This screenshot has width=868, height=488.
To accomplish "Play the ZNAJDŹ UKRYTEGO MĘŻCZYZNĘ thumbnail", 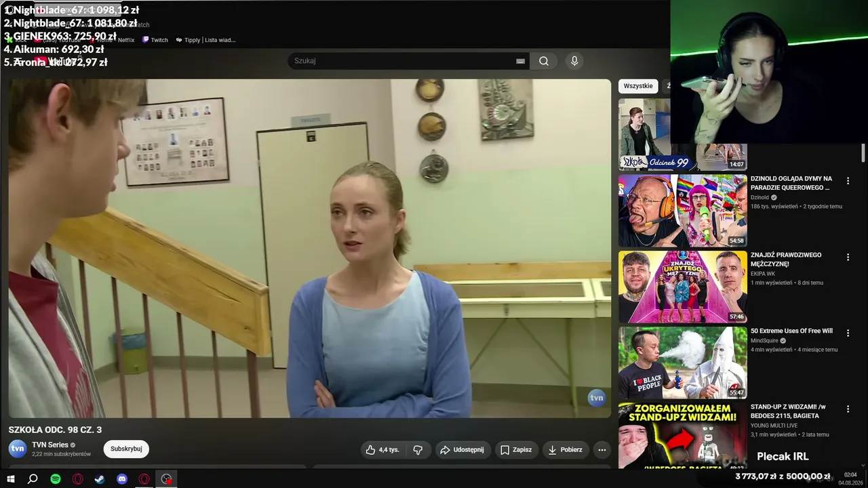I will tap(682, 287).
